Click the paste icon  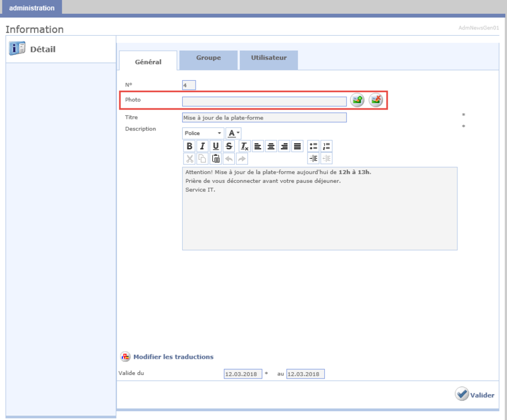[x=216, y=159]
